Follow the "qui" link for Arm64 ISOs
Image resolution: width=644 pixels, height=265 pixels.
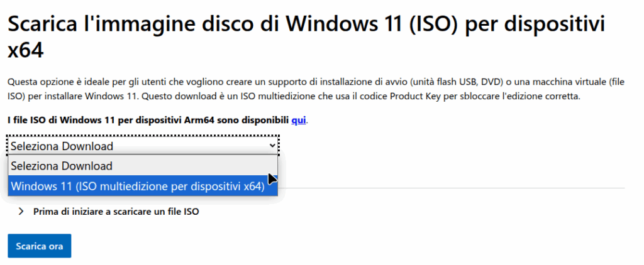click(299, 119)
